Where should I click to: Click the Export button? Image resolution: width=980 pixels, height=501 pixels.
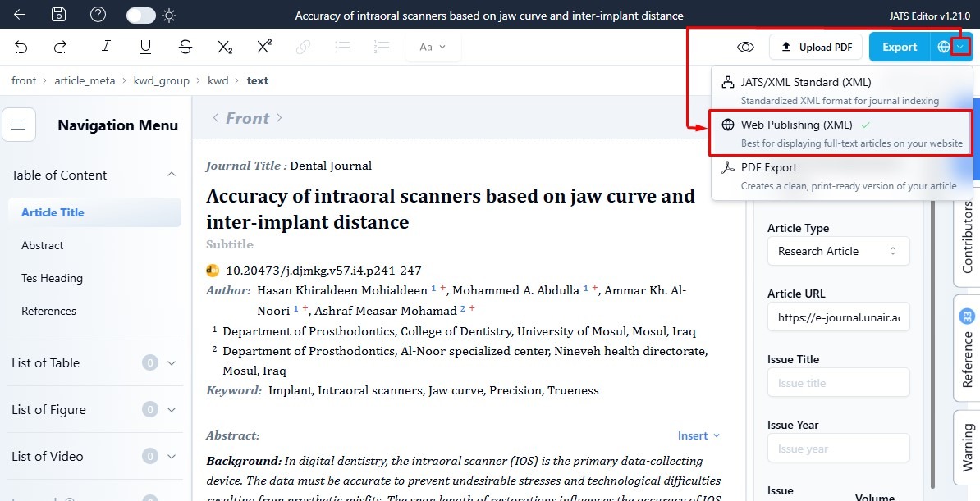point(899,47)
